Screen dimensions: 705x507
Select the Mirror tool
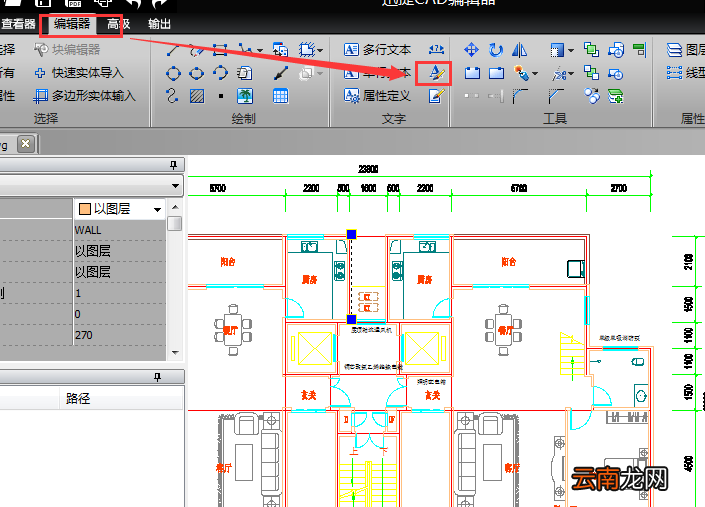[520, 49]
